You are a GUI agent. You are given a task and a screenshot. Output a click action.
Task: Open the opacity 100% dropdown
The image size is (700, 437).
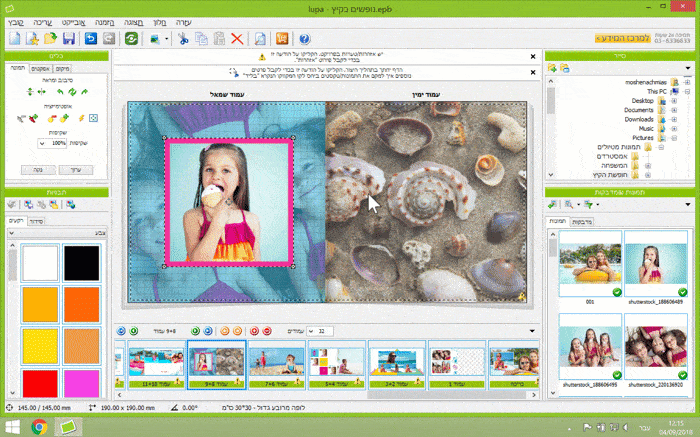(42, 144)
